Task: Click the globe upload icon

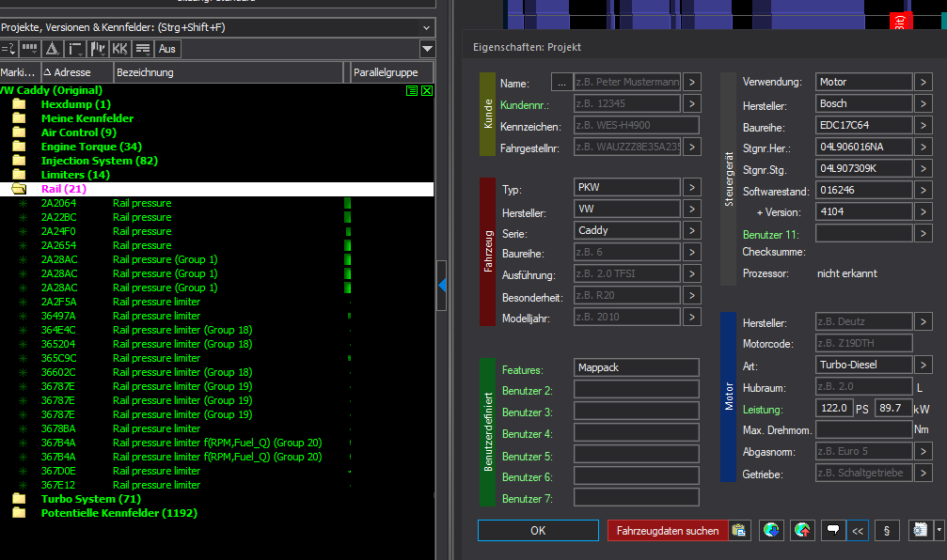Action: point(801,531)
